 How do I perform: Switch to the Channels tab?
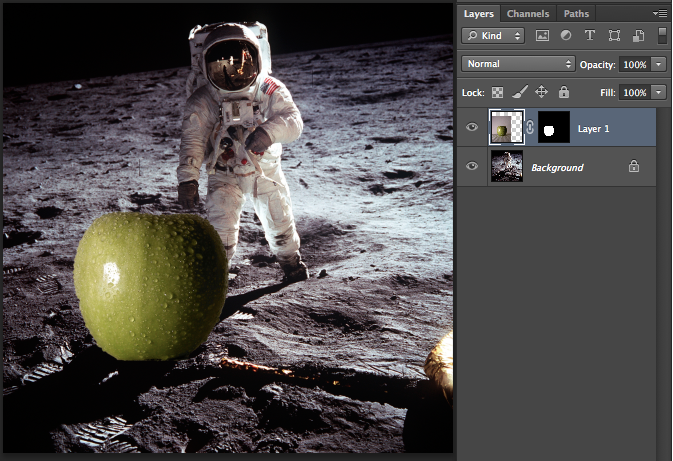click(x=527, y=14)
